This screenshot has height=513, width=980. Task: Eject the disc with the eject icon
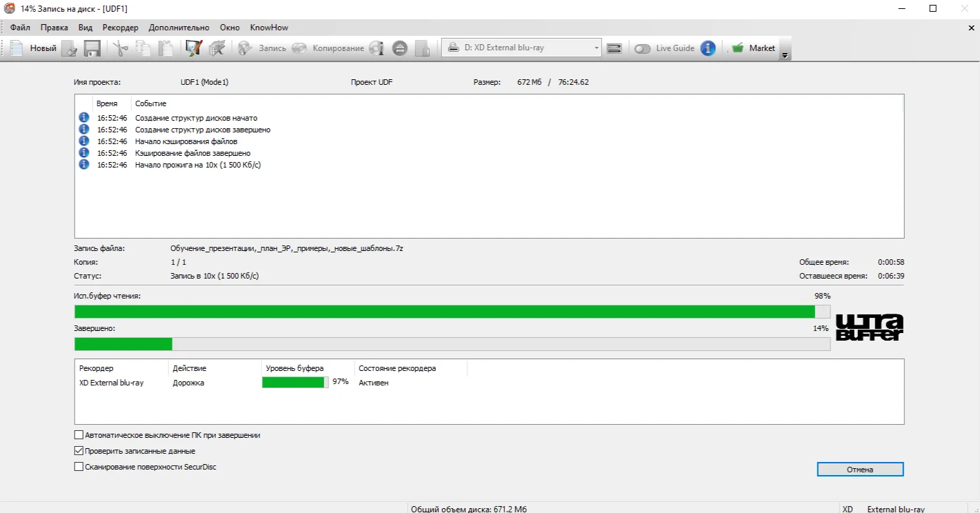coord(400,48)
